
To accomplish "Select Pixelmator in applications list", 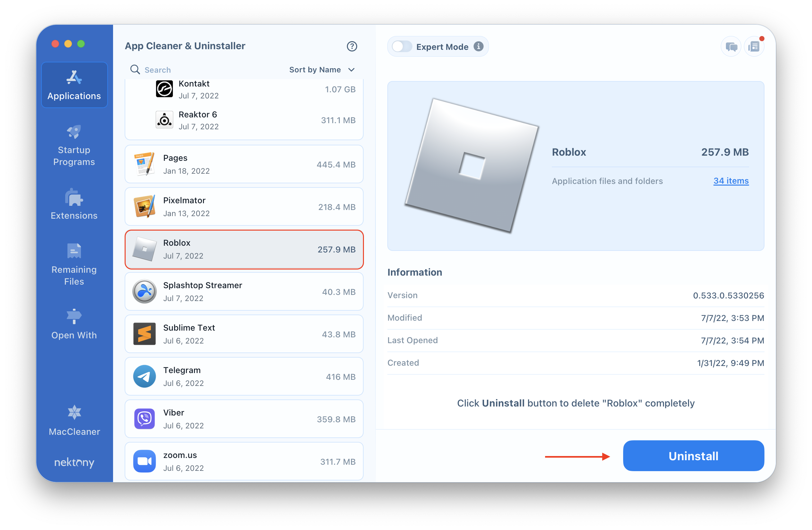I will [243, 207].
